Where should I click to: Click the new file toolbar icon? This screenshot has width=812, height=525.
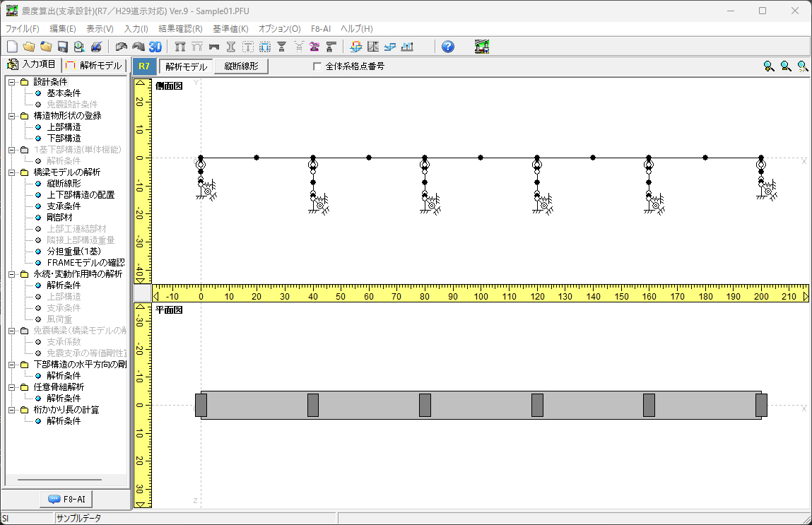(12, 47)
